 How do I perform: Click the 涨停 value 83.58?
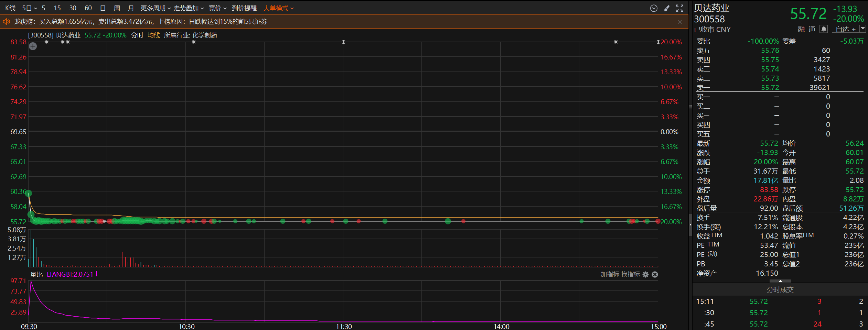[769, 190]
